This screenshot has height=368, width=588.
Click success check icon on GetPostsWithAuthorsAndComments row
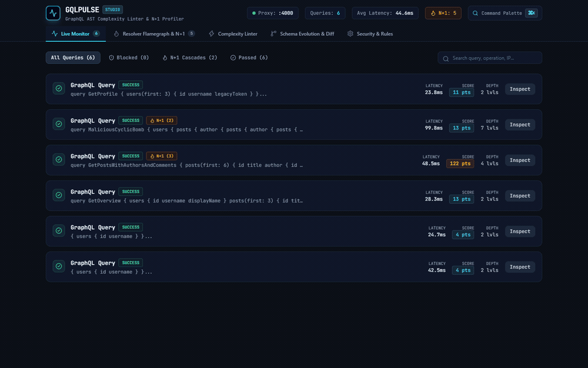pos(59,160)
